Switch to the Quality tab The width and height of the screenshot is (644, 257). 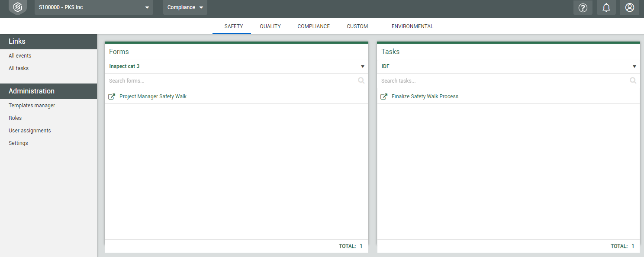pos(270,26)
